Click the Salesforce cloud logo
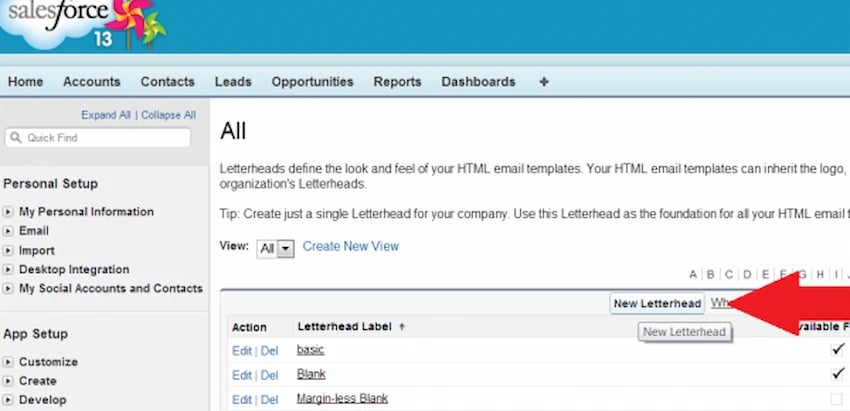 pyautogui.click(x=81, y=24)
